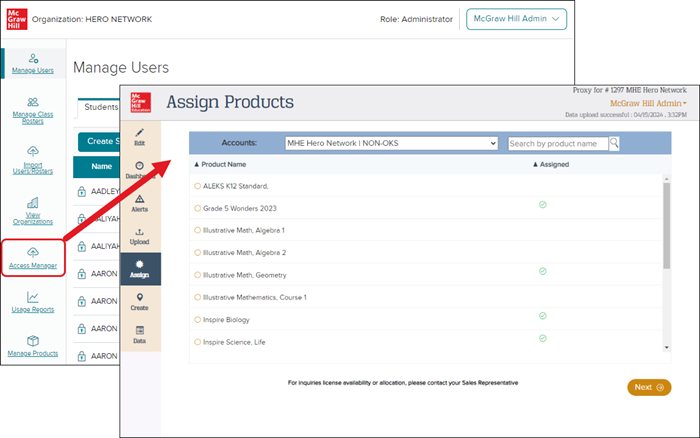Open Access Manager in the sidebar
Screen dimensions: 700x438
click(35, 258)
